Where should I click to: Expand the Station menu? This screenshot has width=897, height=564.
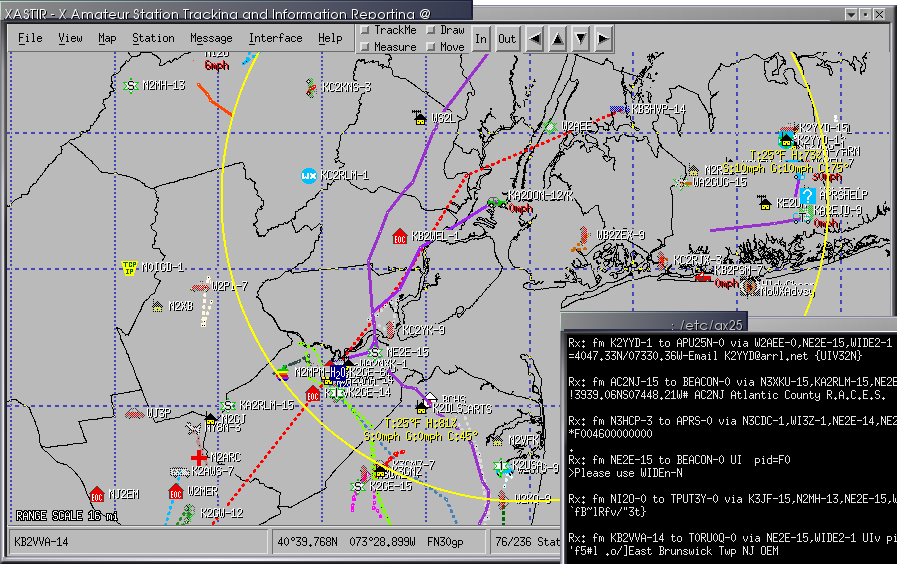tap(153, 38)
